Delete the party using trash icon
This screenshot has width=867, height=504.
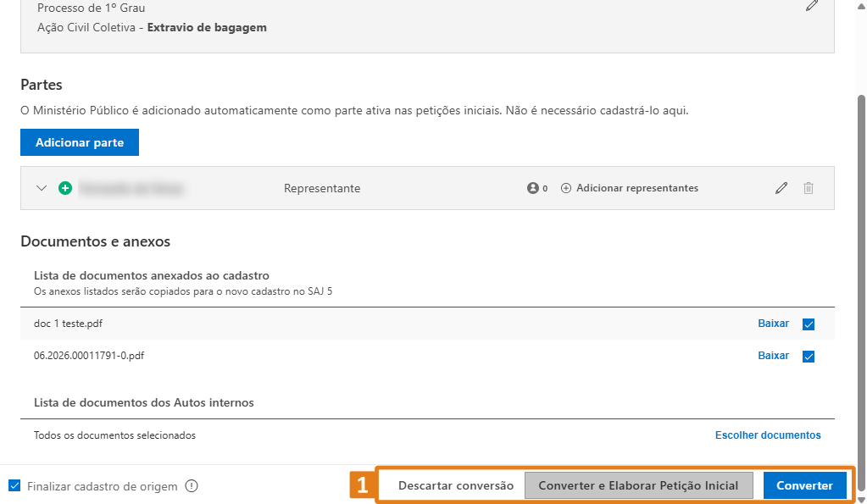coord(809,188)
